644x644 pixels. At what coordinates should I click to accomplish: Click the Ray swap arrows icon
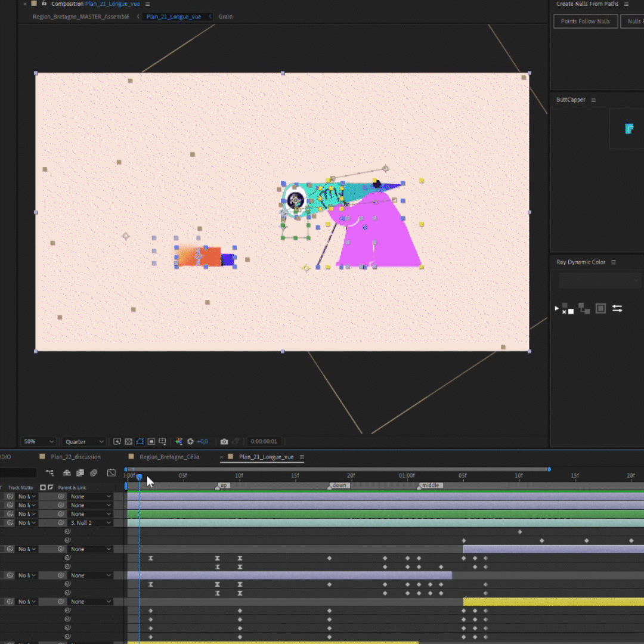pyautogui.click(x=617, y=308)
